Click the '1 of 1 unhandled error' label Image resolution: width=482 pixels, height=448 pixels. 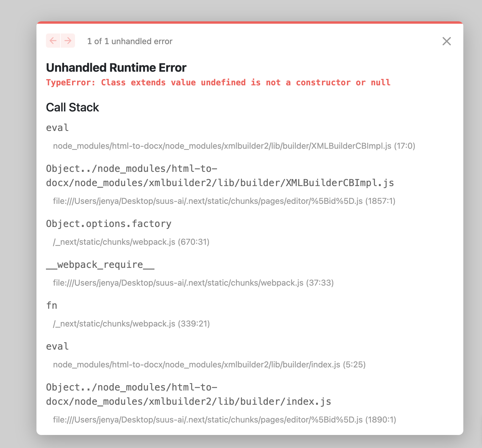(130, 41)
